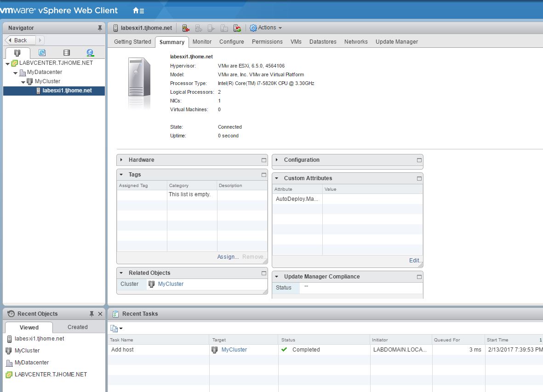
Task: Click Assign... in the Tags portlet
Action: pyautogui.click(x=228, y=257)
